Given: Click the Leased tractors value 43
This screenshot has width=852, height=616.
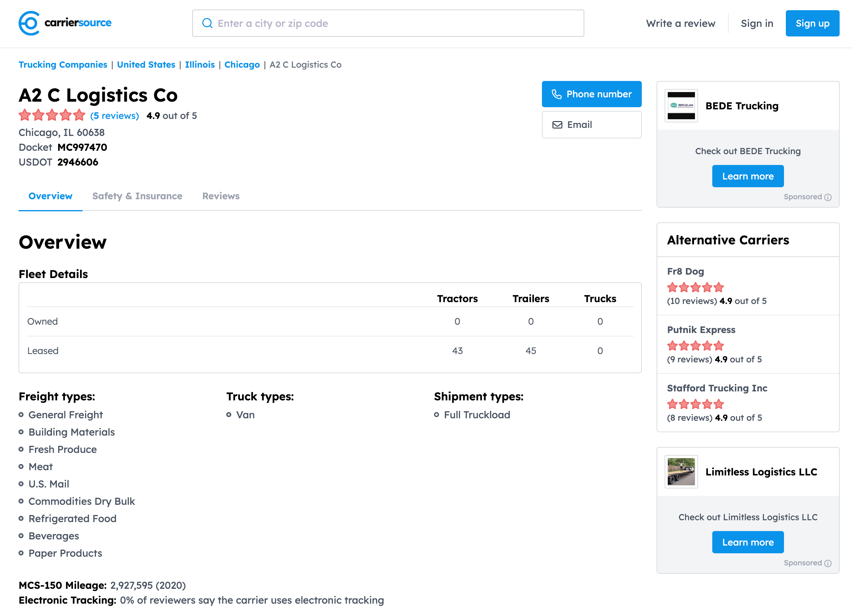Looking at the screenshot, I should tap(457, 351).
